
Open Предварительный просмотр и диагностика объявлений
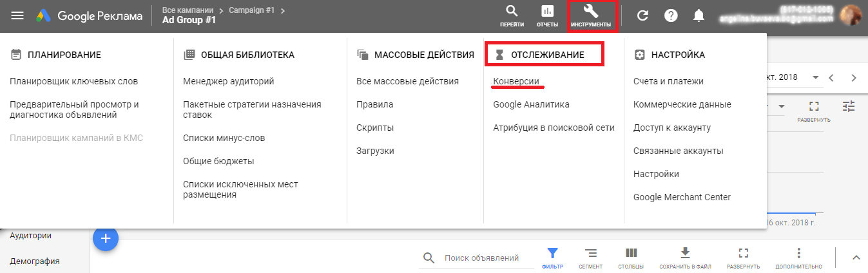[75, 109]
